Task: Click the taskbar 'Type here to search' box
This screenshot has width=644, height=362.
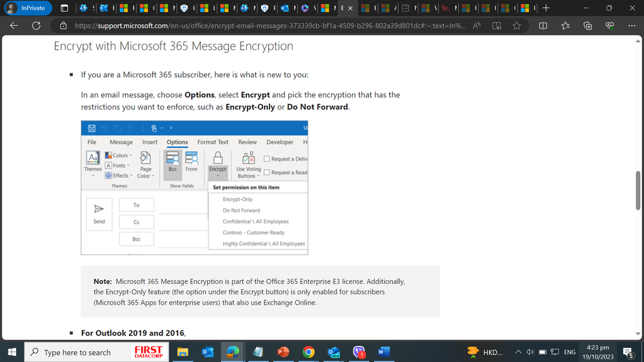Action: coord(96,352)
